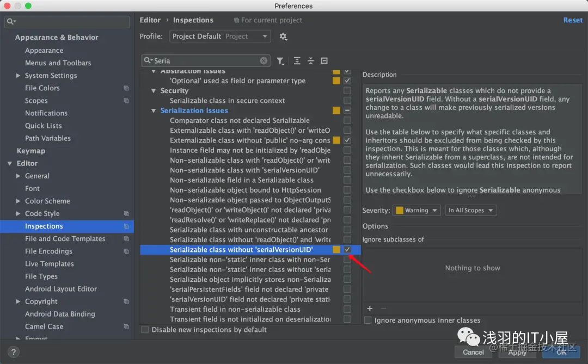This screenshot has height=364, width=588.
Task: Focus the inspections search field containing 'Seria'
Action: coord(206,61)
